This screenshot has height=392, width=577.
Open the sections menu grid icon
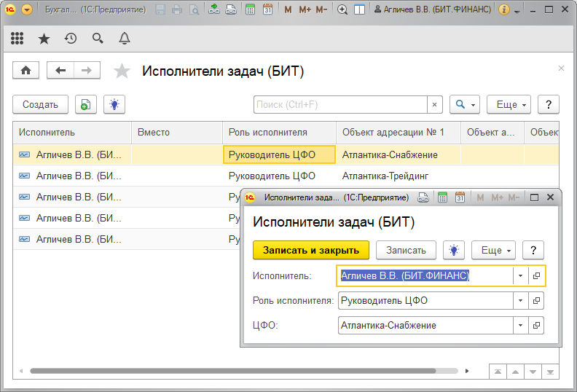(x=17, y=39)
